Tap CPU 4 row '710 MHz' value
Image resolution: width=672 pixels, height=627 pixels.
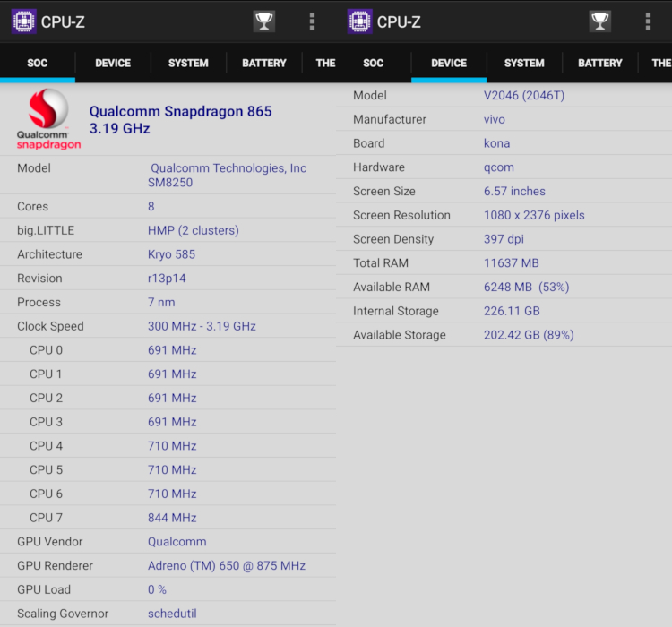point(172,447)
